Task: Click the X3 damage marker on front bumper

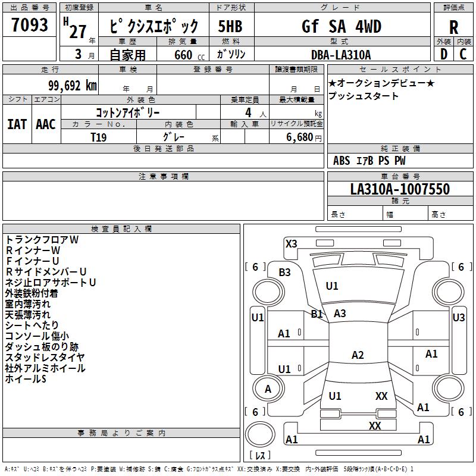Action: point(292,243)
